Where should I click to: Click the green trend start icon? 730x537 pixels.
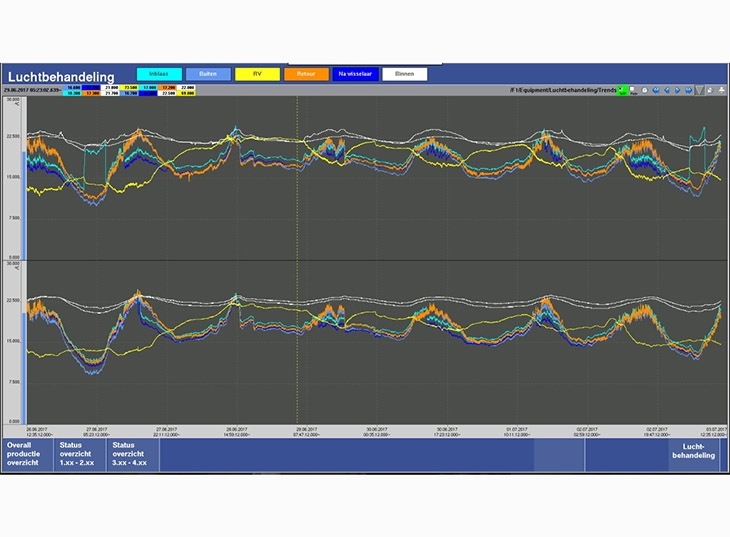pos(622,90)
